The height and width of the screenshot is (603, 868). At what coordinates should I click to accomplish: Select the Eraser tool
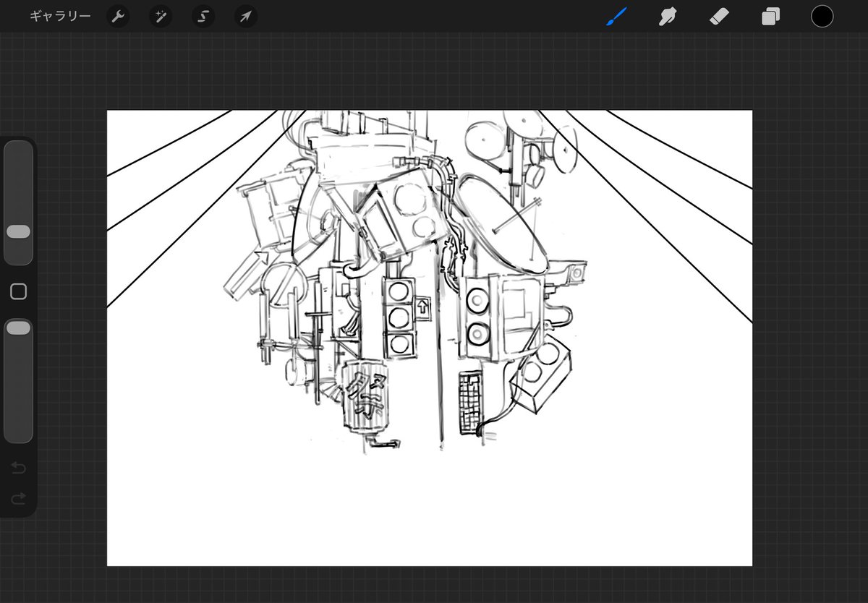click(719, 16)
